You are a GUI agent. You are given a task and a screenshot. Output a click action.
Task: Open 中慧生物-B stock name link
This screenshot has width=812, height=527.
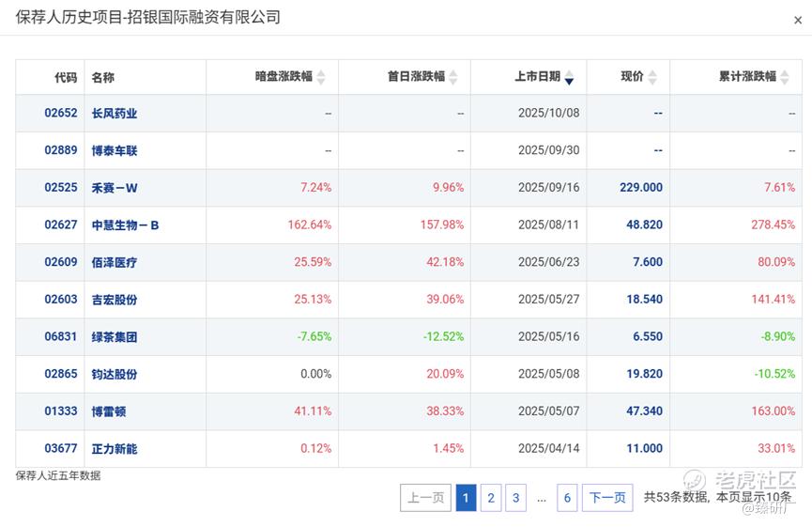126,225
